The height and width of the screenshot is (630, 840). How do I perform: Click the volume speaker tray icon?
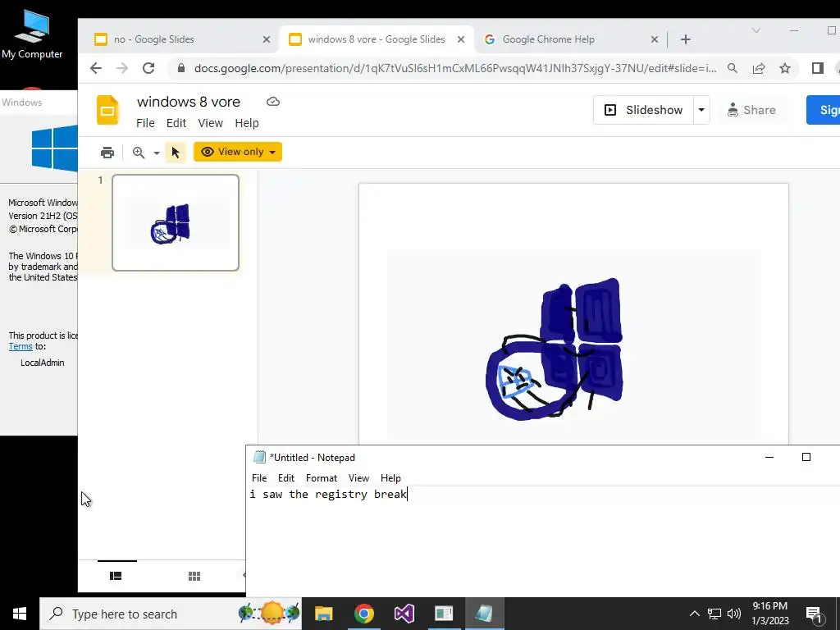(734, 614)
